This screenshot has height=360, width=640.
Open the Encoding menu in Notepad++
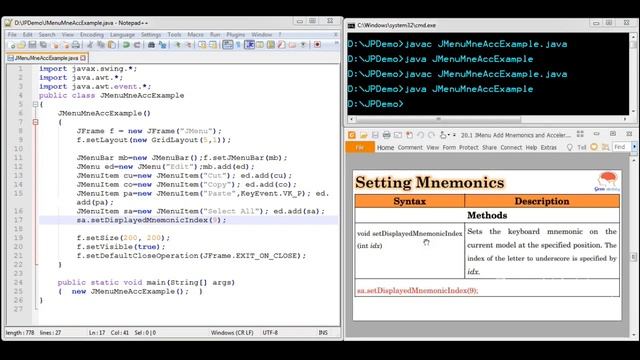92,35
